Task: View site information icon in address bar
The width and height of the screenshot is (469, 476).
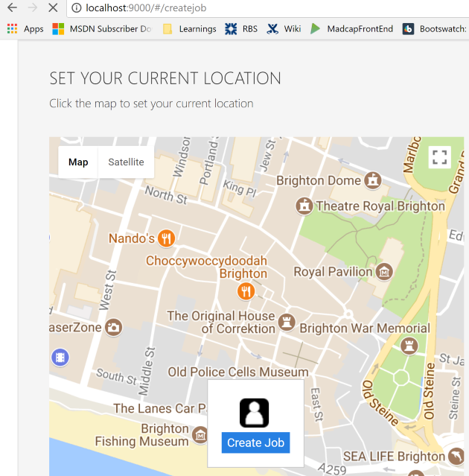Action: (x=77, y=7)
